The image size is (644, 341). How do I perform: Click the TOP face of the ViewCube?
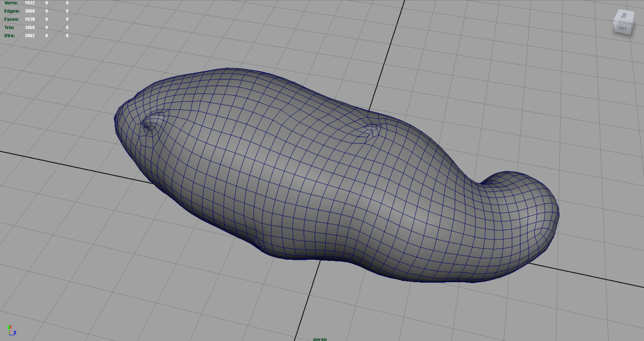624,16
